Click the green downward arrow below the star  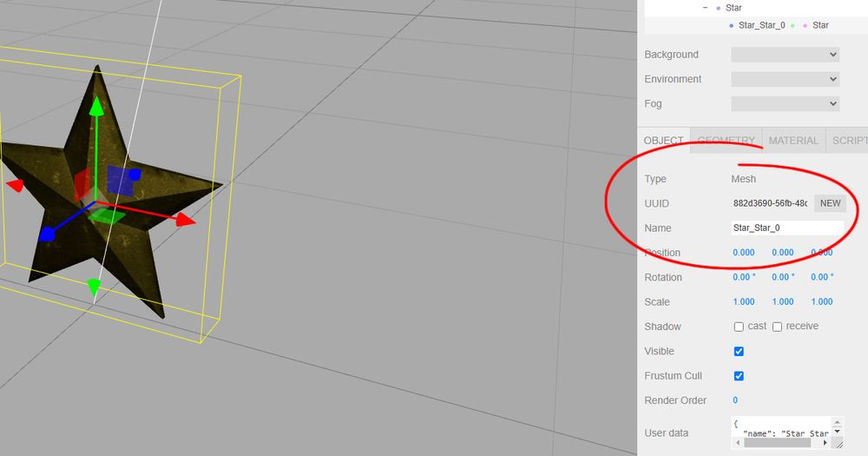94,287
